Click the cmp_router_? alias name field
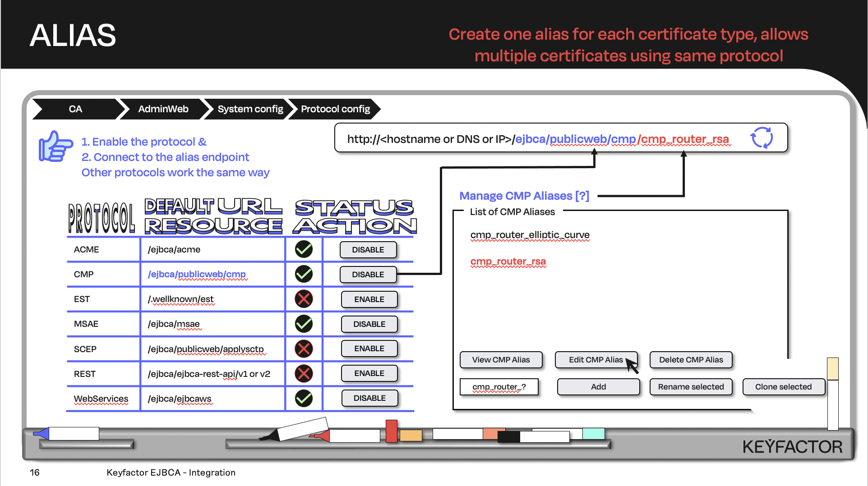Viewport: 868px width, 486px height. [x=499, y=387]
